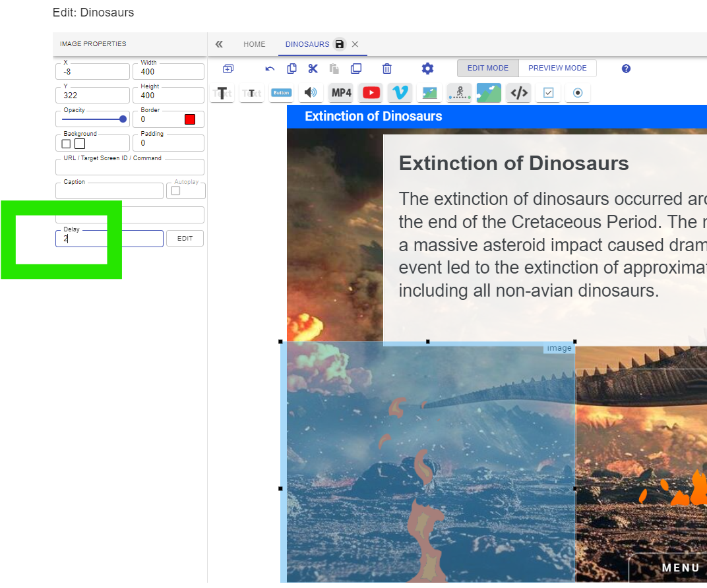Insert a checkbox element

548,93
